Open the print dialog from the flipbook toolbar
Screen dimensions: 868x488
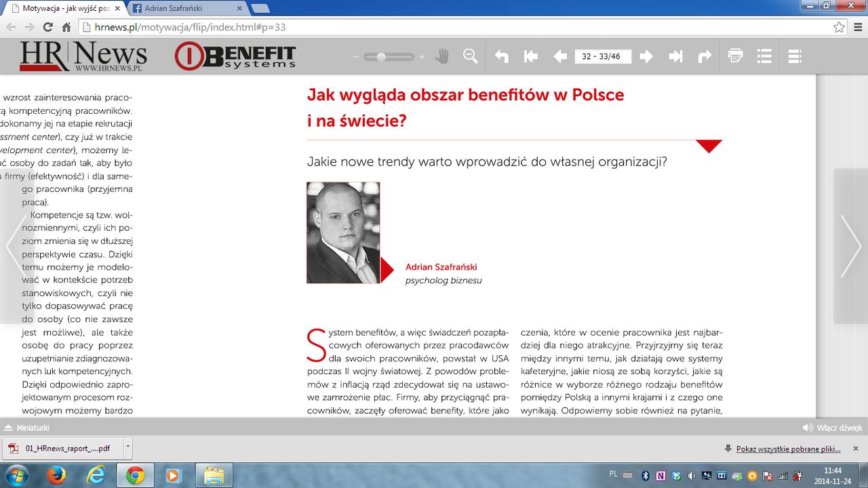[735, 56]
